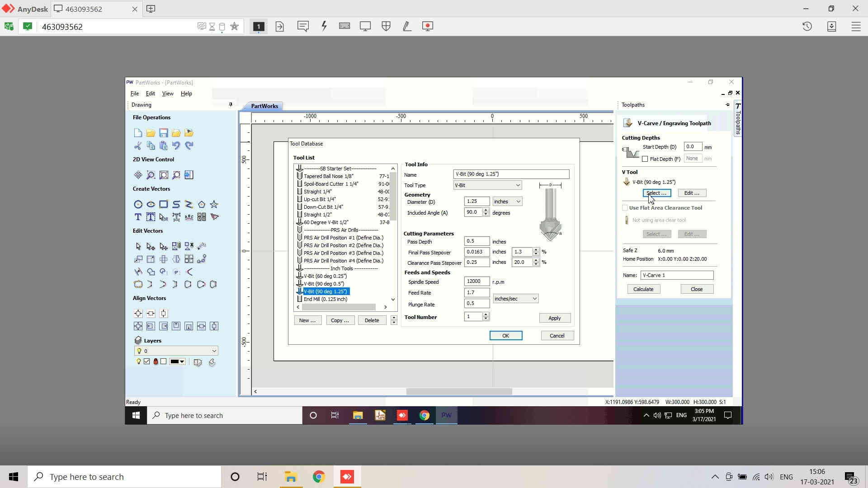Open feed rate units inches/sec dropdown
868x488 pixels.
tap(515, 299)
